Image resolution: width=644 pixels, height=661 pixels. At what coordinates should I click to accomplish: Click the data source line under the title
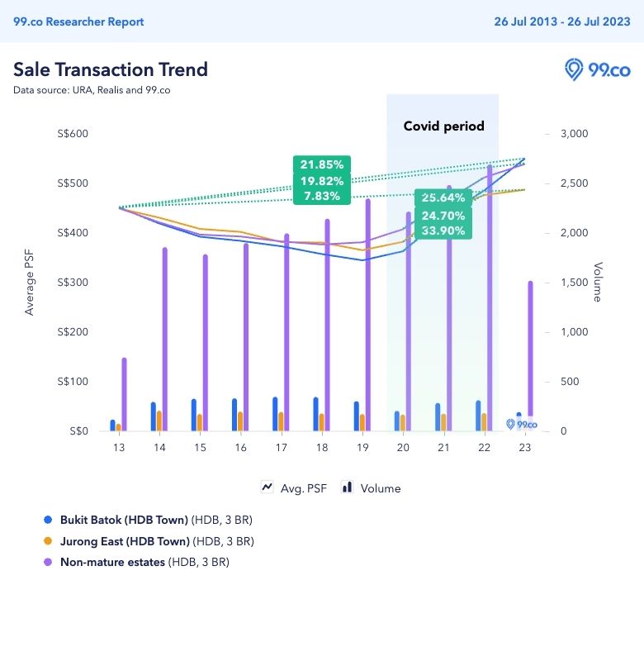[92, 90]
